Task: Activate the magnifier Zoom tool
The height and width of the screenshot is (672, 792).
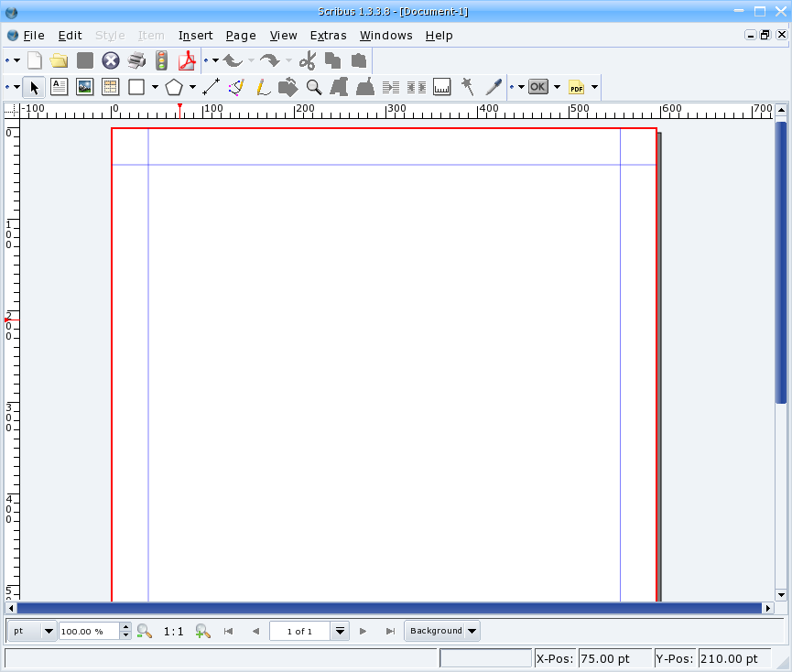Action: [x=314, y=87]
